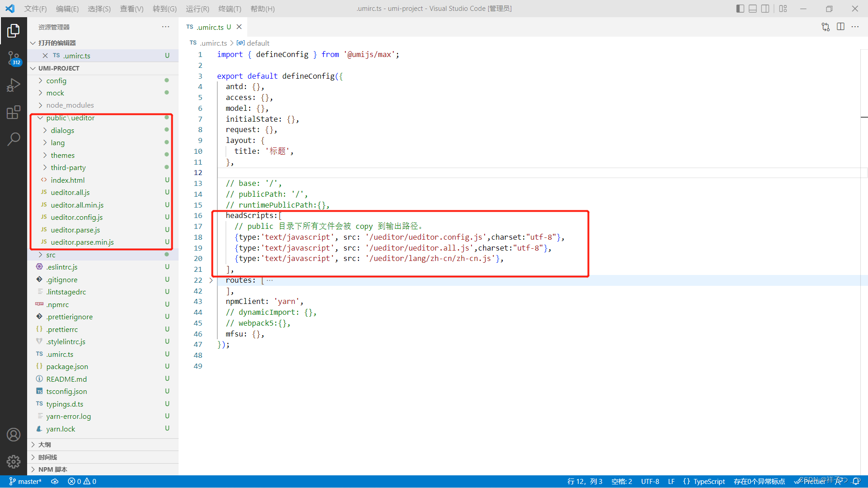Open ueditor.config.js file

103,217
